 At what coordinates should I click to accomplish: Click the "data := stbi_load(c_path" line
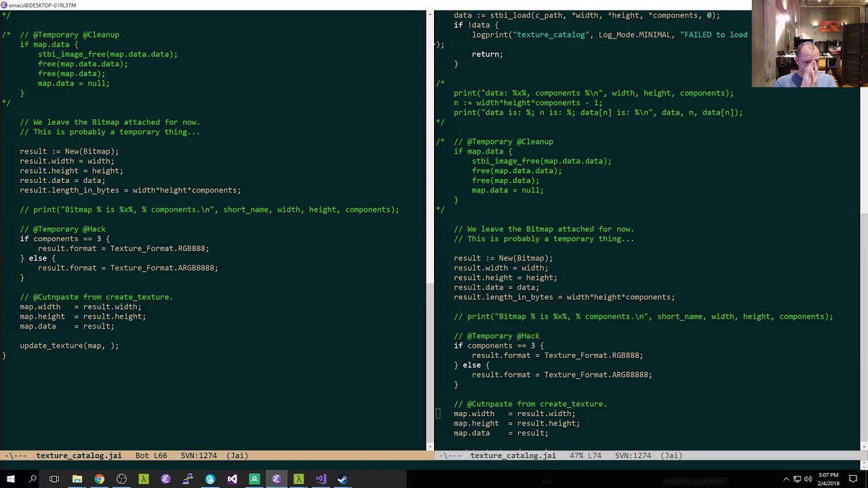click(587, 15)
